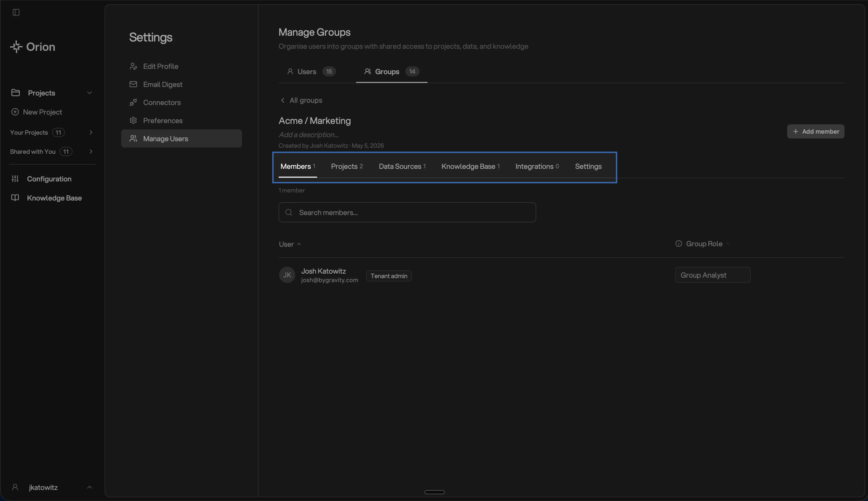The height and width of the screenshot is (501, 868).
Task: Click the Projects folder icon
Action: coord(15,93)
